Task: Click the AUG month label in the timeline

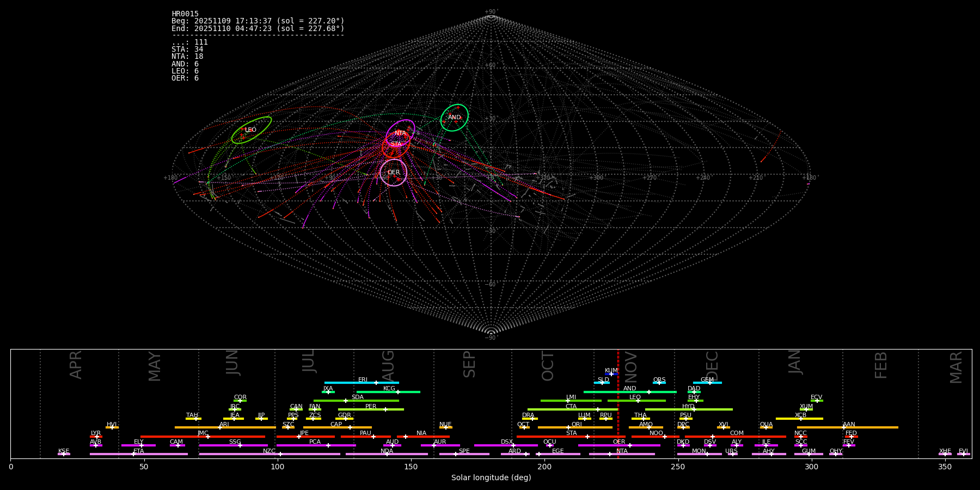Action: tap(388, 365)
